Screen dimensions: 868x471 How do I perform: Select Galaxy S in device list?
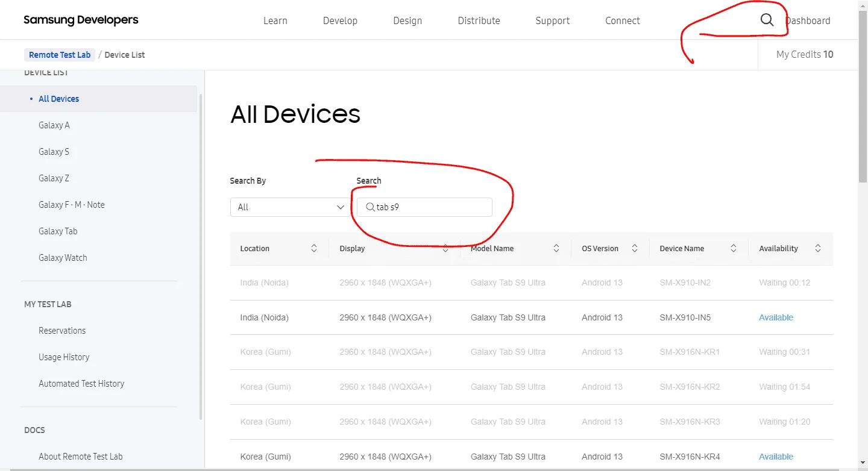click(x=54, y=152)
